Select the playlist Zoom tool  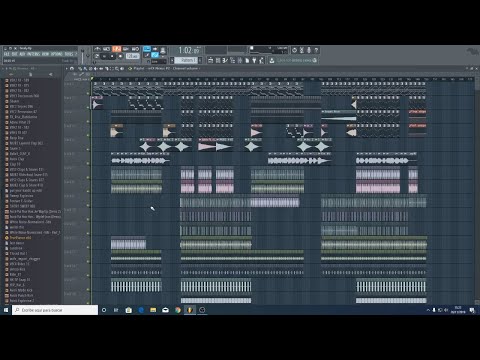117,69
